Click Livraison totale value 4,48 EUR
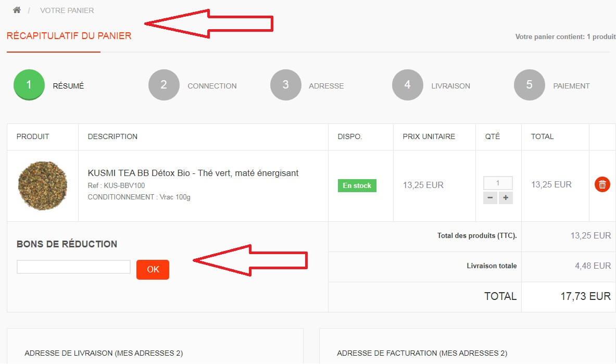616x364 pixels. pos(593,266)
